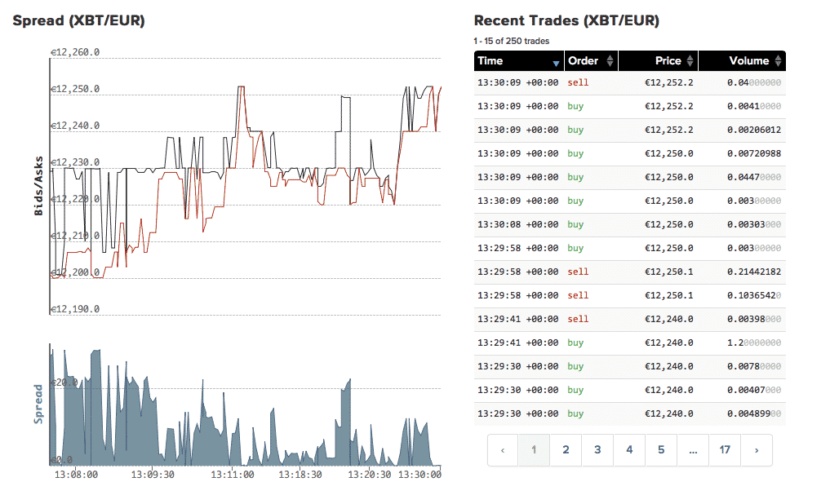
Task: Click the 13:09:30 time axis label
Action: tap(153, 475)
